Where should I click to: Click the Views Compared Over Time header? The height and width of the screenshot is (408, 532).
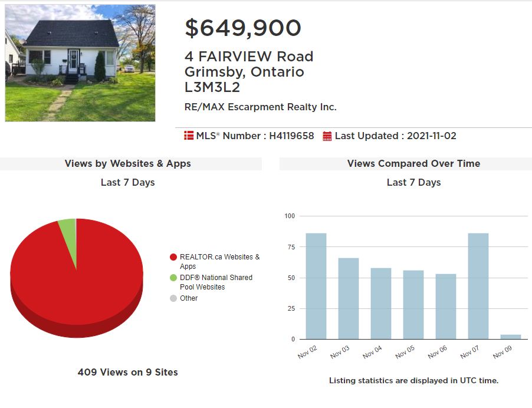click(x=413, y=163)
